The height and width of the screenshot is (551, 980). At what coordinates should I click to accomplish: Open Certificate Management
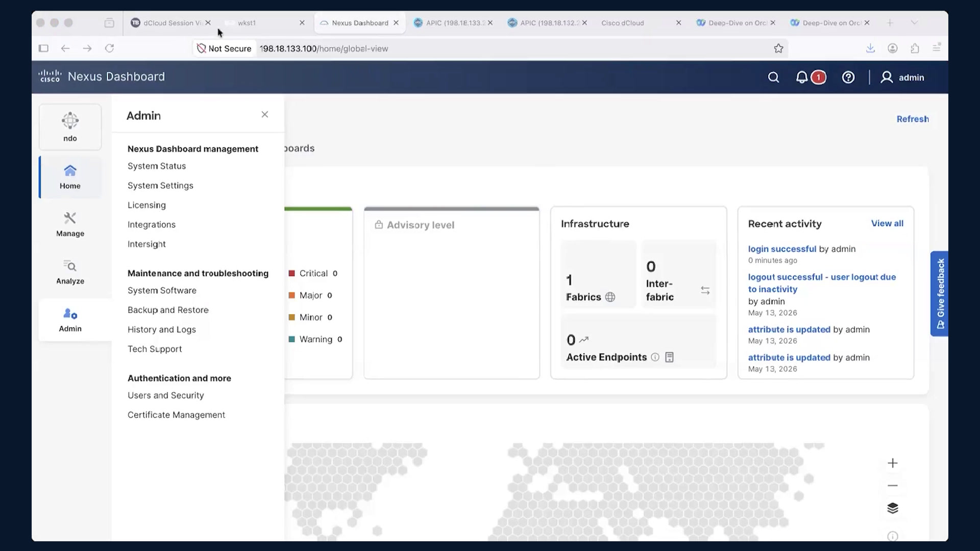click(x=176, y=415)
